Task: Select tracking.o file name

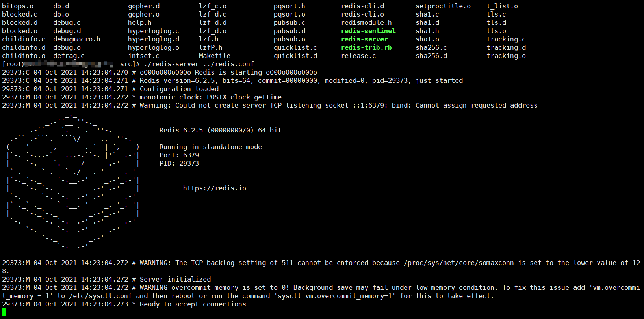Action: [506, 56]
